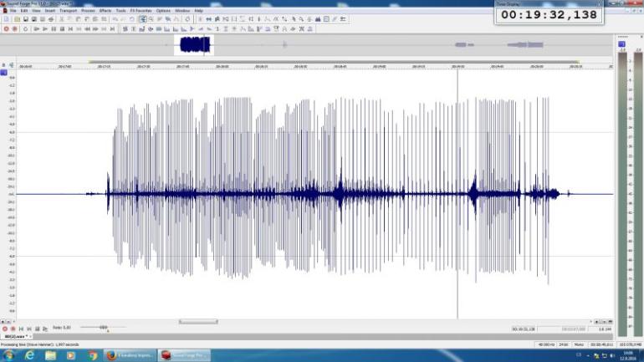Screen dimensions: 644x362
Task: Open Google Chrome from taskbar
Action: [x=92, y=355]
